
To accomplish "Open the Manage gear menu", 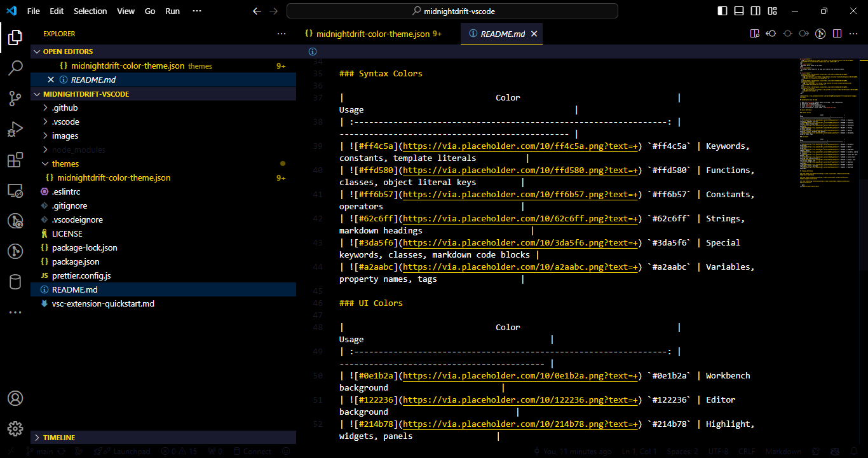I will click(15, 429).
